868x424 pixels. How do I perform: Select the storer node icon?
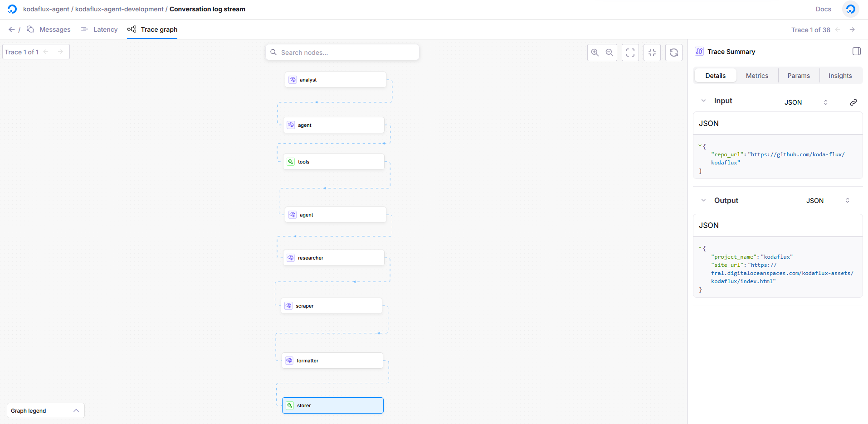point(290,405)
